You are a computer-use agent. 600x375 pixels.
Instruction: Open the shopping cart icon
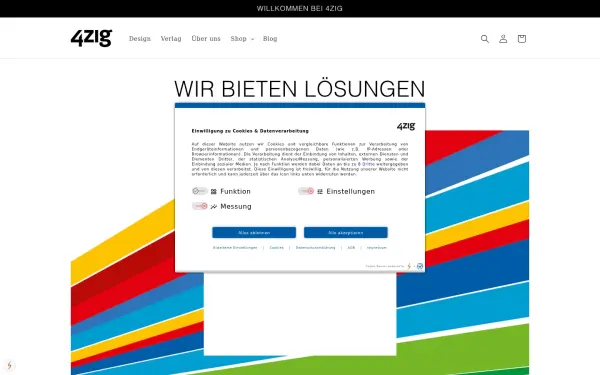pos(522,39)
